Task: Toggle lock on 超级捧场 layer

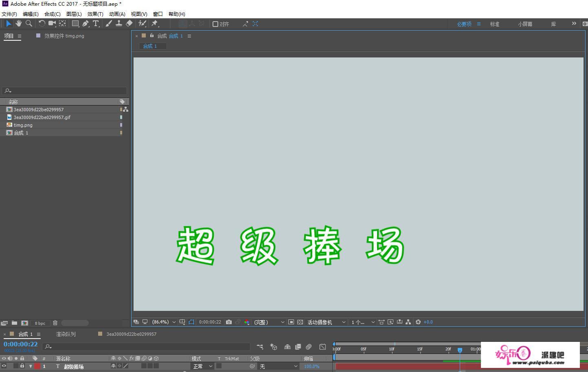Action: [x=22, y=366]
